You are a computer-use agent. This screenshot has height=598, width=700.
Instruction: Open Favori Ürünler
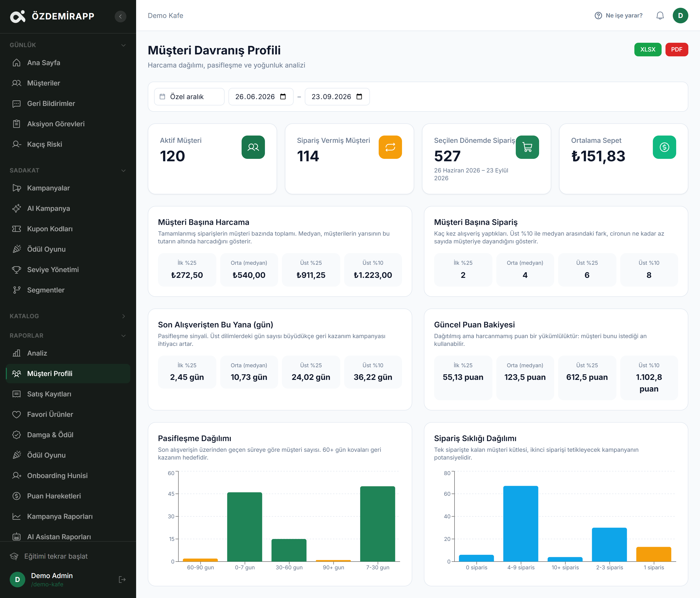pyautogui.click(x=68, y=414)
